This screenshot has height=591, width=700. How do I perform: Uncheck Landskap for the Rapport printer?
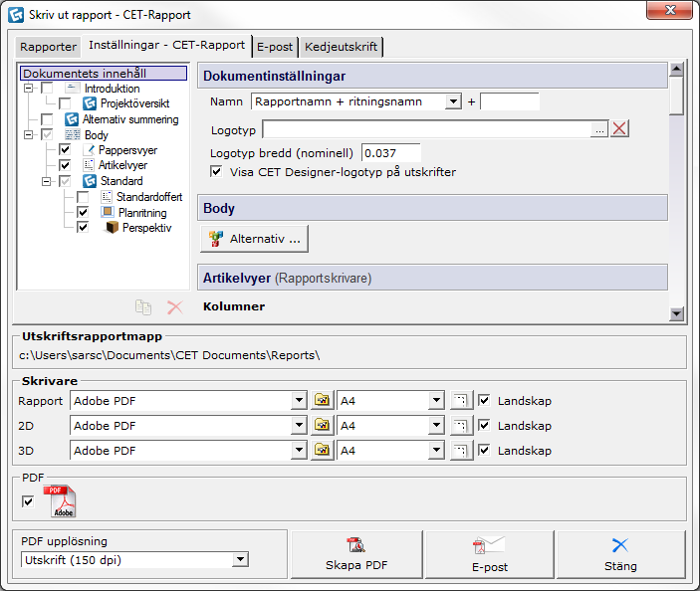coord(485,401)
